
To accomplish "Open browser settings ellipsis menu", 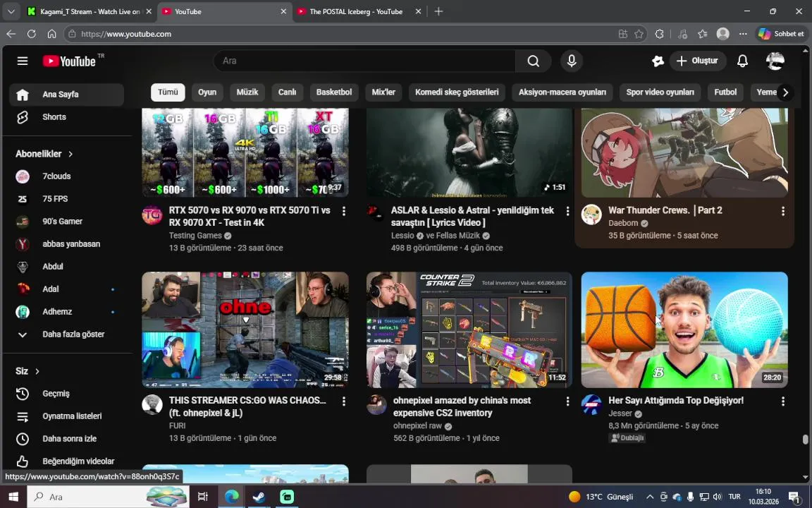I will [x=743, y=34].
